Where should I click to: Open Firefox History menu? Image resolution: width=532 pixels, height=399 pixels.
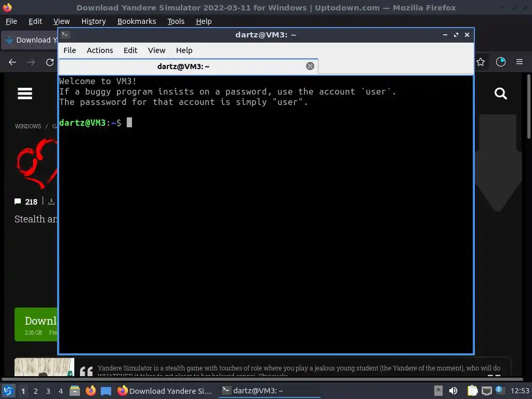[94, 21]
